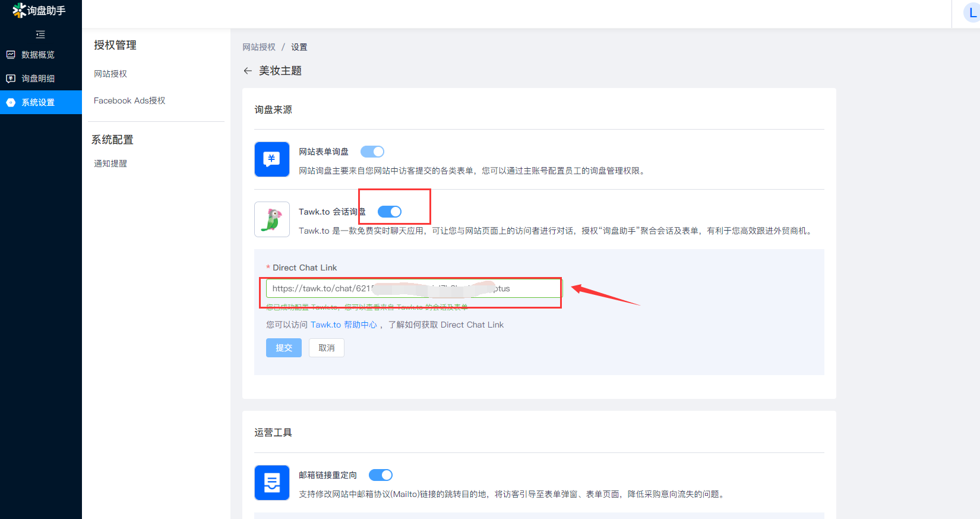Toggle the 网站表单询盘 switch

click(x=372, y=152)
